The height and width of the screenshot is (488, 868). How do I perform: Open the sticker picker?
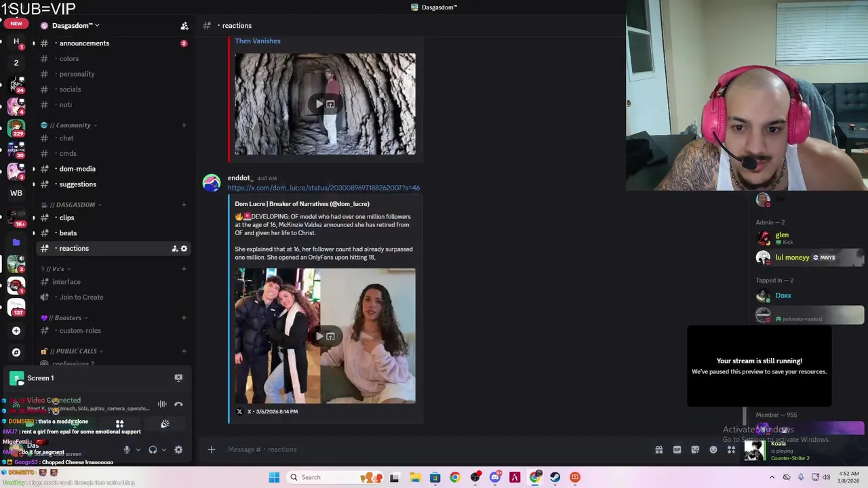pyautogui.click(x=695, y=449)
